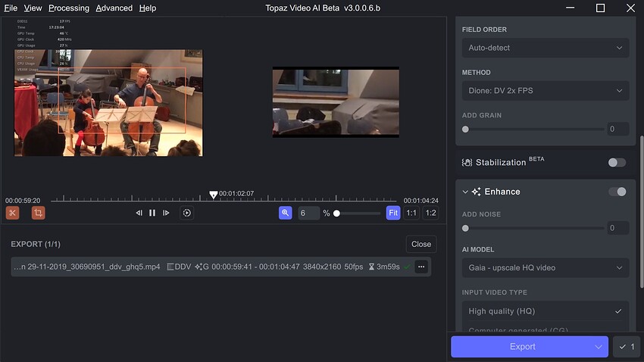Click the magnifier zoom icon
Viewport: 644px width, 362px height.
coord(285,213)
